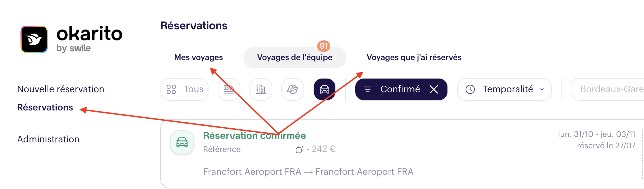The image size is (644, 189).
Task: Expand the Temporalité chevron arrow
Action: click(542, 89)
